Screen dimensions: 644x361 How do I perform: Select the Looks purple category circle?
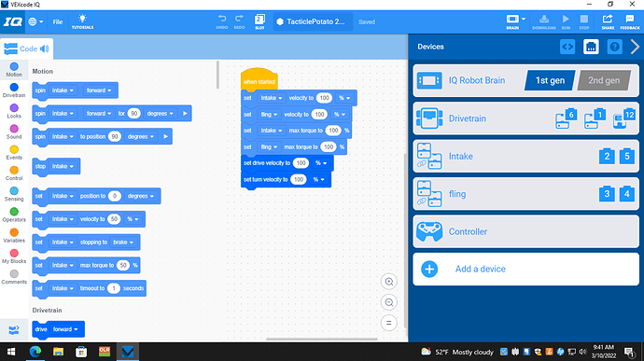pos(14,107)
